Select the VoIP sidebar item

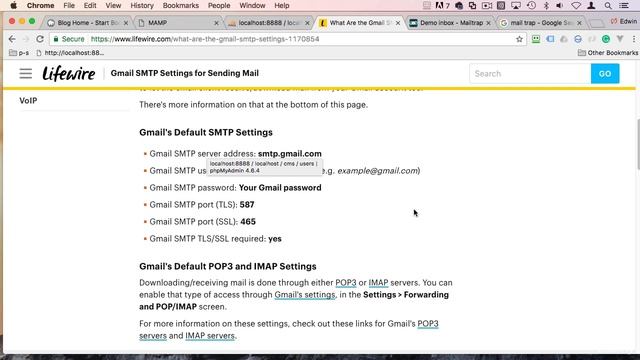point(28,101)
